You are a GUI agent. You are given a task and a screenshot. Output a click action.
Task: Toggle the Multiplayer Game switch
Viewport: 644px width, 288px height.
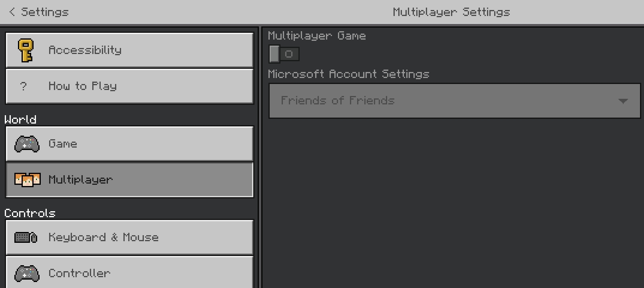click(x=284, y=54)
